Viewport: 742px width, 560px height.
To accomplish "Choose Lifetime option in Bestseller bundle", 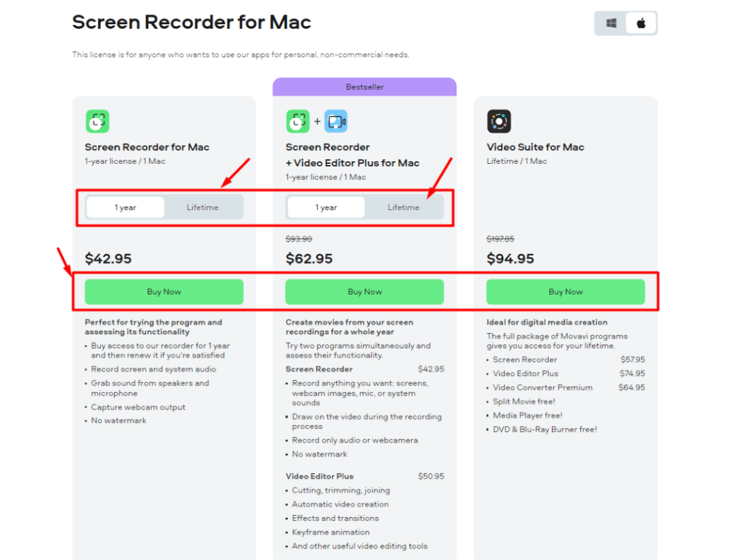I will click(403, 207).
